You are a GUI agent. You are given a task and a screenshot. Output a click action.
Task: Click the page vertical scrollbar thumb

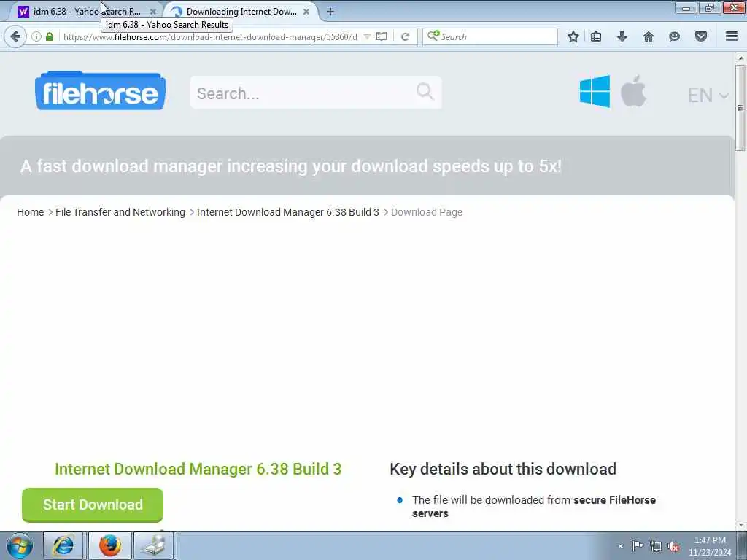[x=740, y=108]
